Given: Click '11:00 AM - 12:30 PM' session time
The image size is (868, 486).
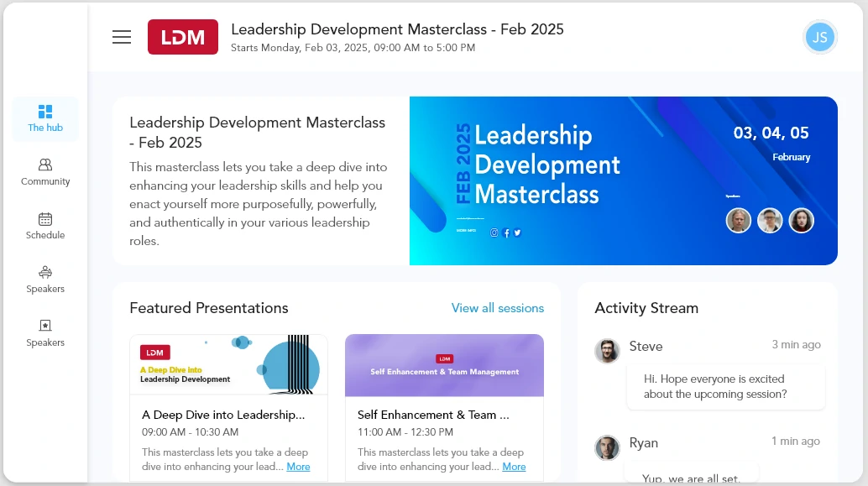Looking at the screenshot, I should [405, 431].
